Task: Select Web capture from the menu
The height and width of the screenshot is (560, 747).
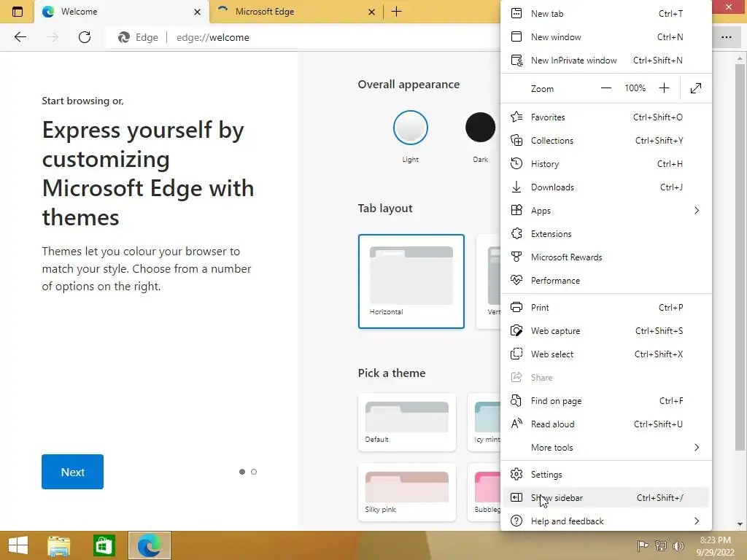Action: 606,330
